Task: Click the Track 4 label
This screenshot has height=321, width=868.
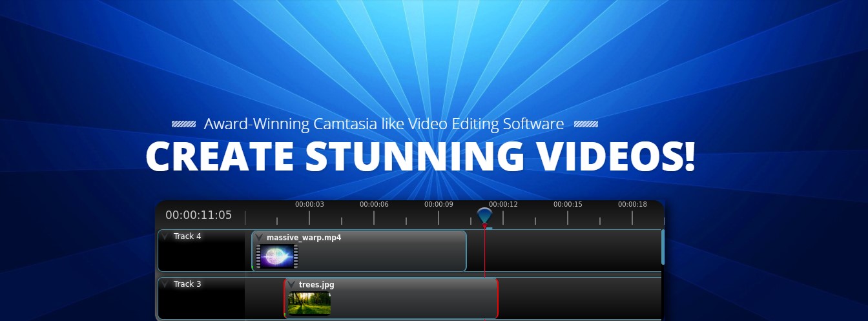Action: point(187,236)
